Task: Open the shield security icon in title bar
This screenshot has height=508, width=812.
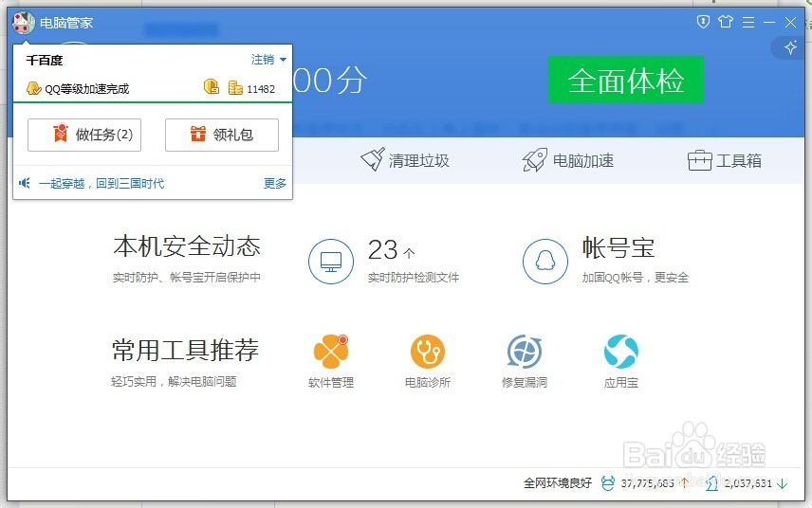Action: click(x=703, y=22)
